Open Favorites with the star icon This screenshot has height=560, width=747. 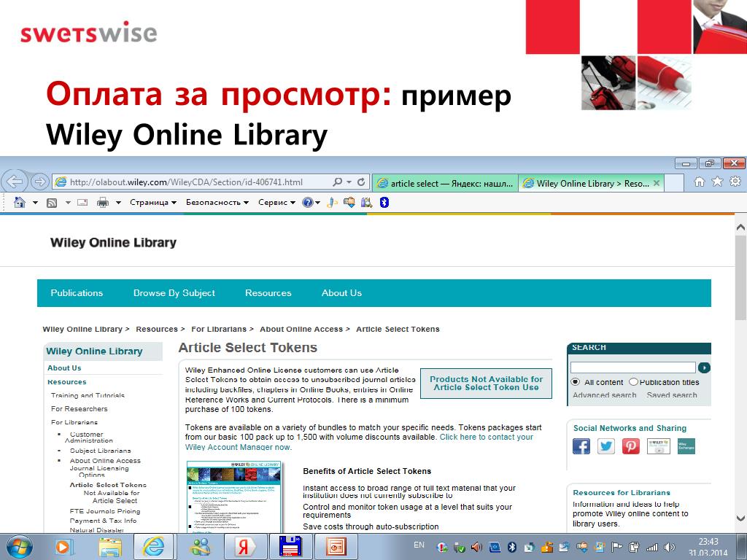(x=717, y=182)
